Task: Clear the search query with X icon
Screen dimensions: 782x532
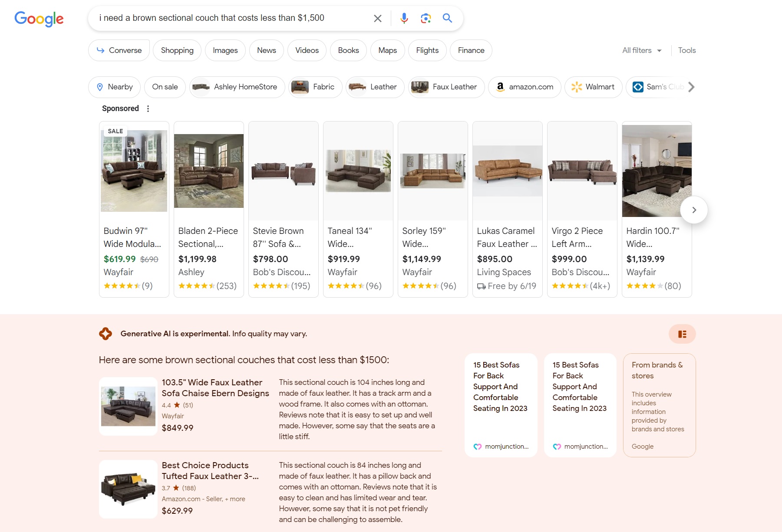Action: coord(378,18)
